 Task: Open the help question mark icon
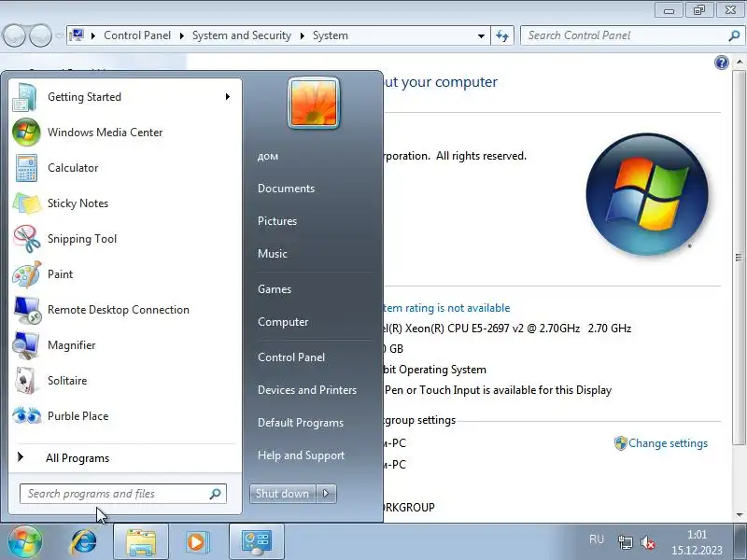coord(721,63)
